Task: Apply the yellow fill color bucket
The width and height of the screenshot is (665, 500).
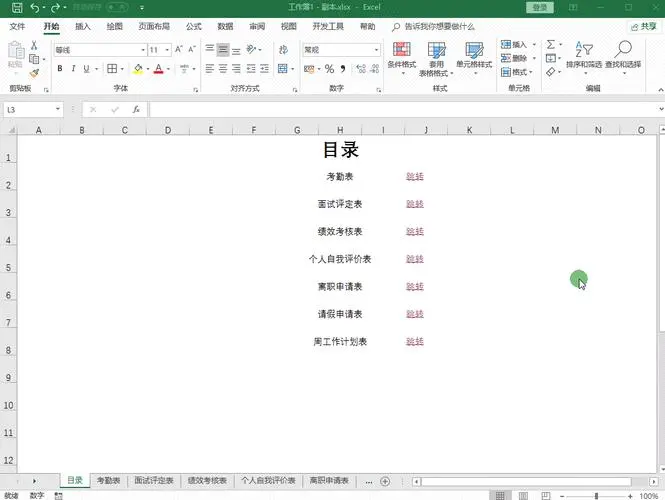Action: click(138, 68)
